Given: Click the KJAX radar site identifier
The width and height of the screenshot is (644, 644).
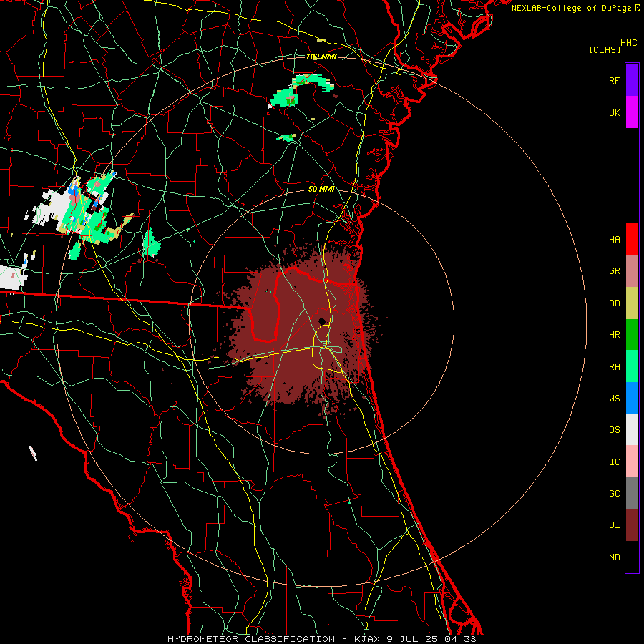Looking at the screenshot, I should (x=367, y=639).
